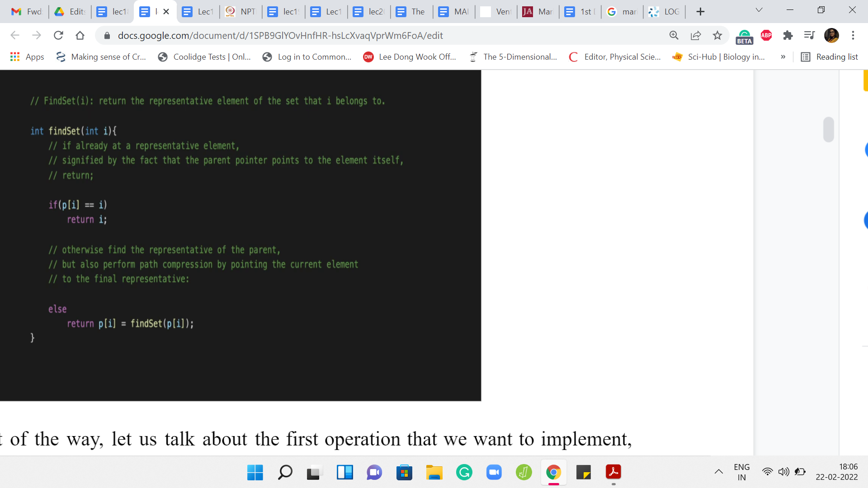Click the vertical scrollbar thumb of the document
This screenshot has height=488, width=868.
coord(828,130)
